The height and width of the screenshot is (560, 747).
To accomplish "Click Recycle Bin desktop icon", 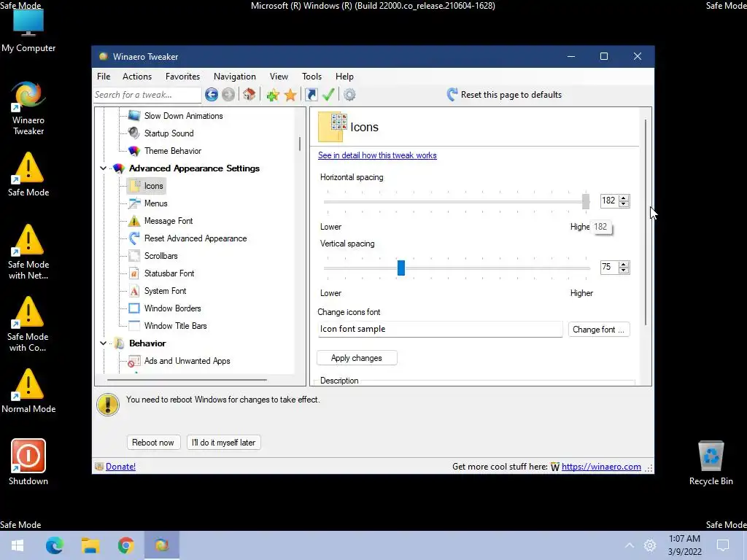I will 711,463.
